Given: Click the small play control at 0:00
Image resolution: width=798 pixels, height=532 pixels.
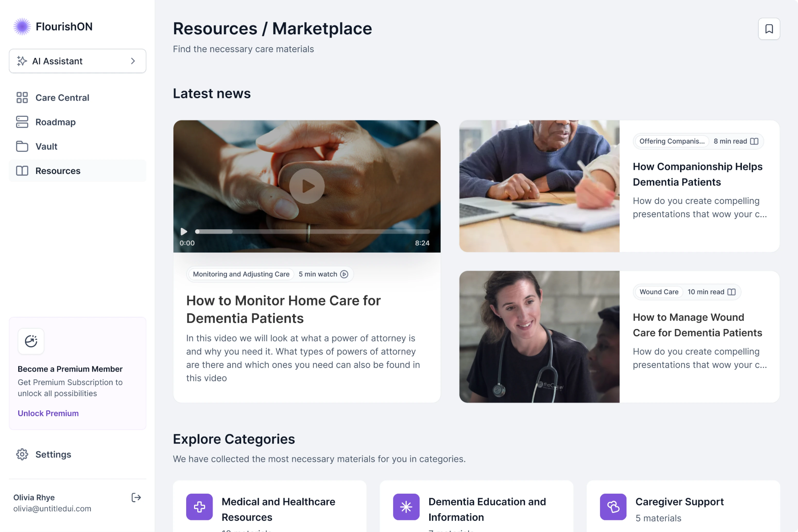Looking at the screenshot, I should point(184,231).
